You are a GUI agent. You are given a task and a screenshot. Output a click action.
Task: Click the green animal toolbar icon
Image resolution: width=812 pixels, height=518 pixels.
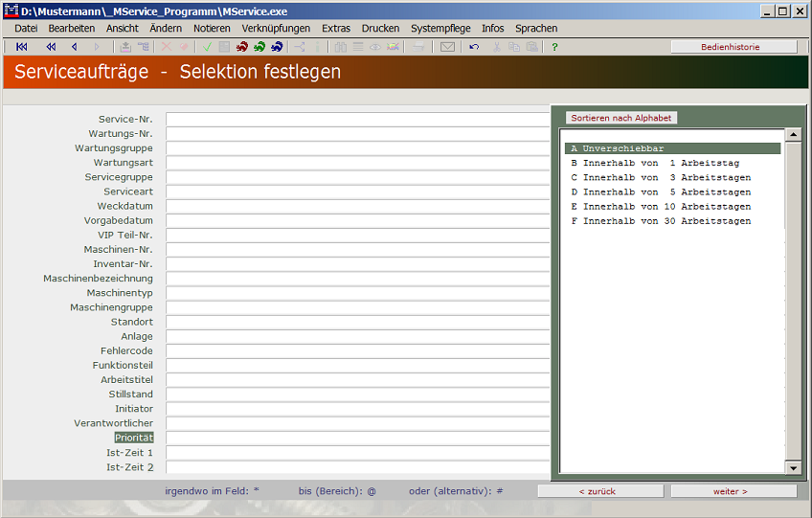click(259, 47)
